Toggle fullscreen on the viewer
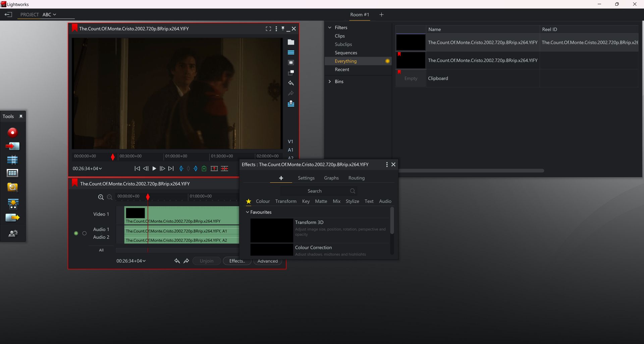The width and height of the screenshot is (644, 344). click(x=268, y=29)
